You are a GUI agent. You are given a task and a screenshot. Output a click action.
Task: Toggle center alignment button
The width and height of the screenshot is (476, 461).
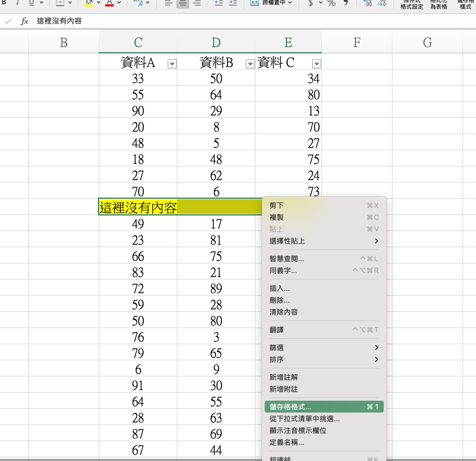pos(182,3)
